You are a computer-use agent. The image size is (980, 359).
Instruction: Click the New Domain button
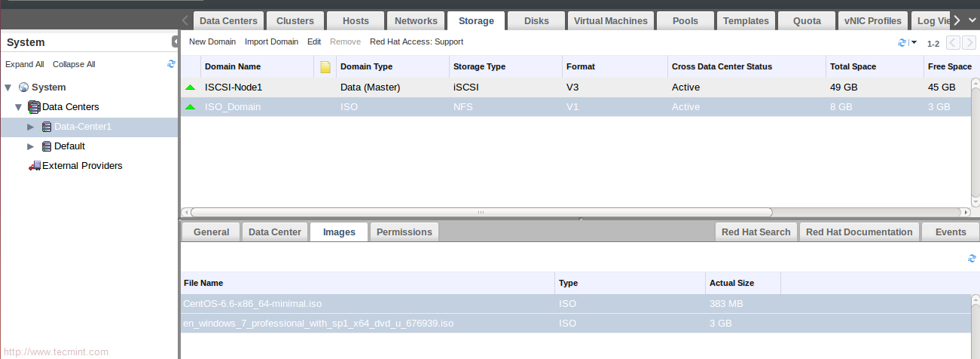coord(212,41)
